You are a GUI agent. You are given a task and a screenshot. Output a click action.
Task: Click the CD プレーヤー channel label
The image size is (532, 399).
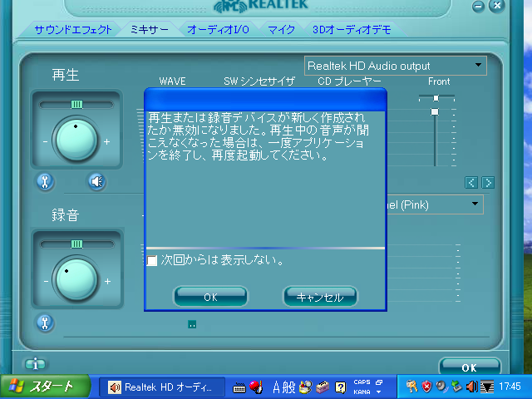coord(349,81)
